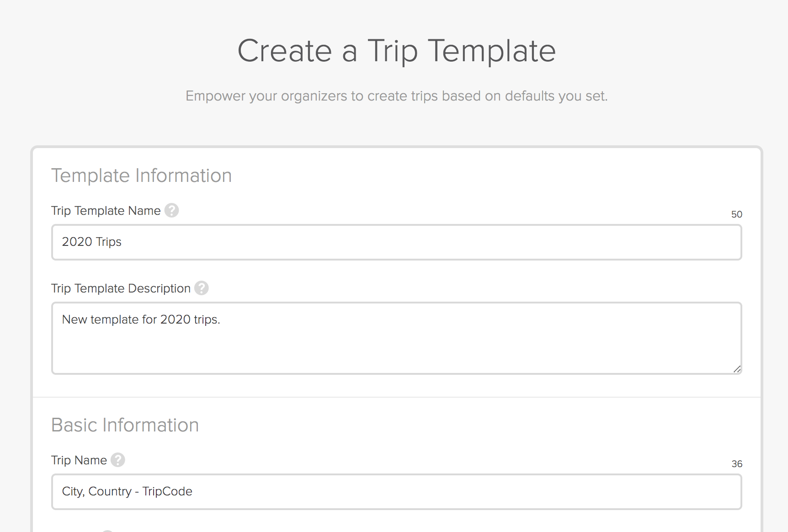Click the partially visible help icon below Trip Name field
Screen dimensions: 788x532
tap(107, 531)
